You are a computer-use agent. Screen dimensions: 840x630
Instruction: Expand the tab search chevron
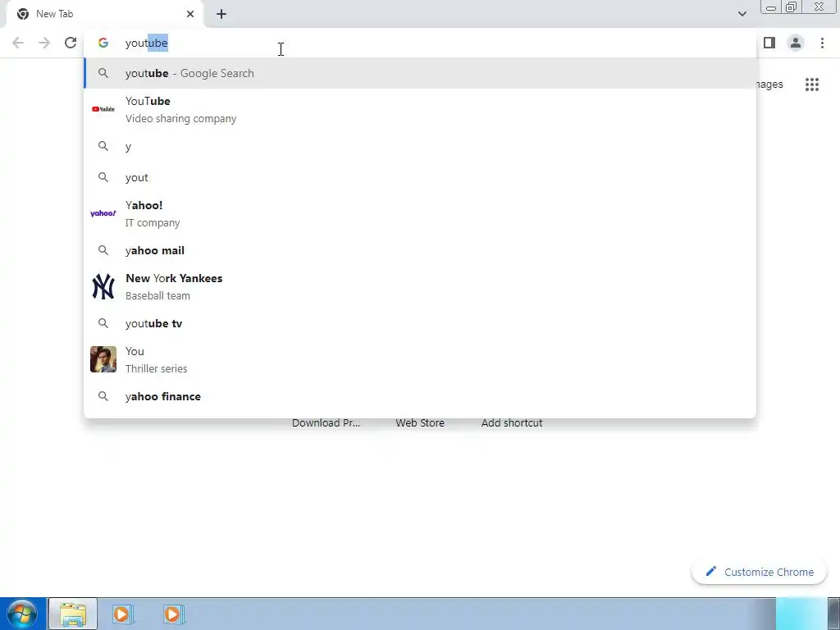point(742,14)
